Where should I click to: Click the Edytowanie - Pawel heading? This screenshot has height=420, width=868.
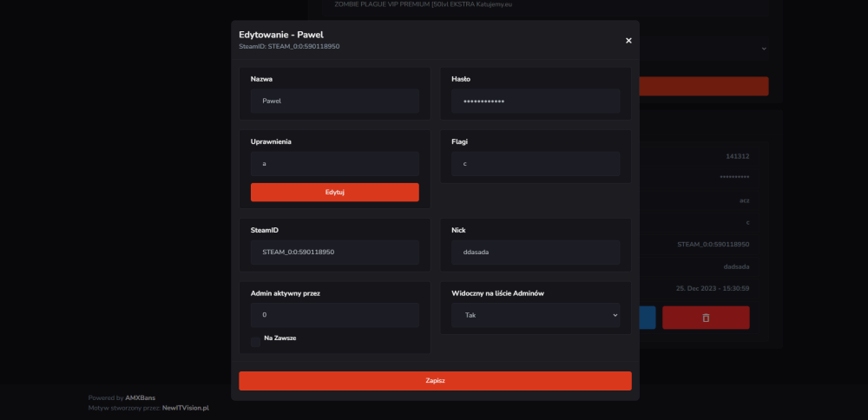click(x=281, y=35)
